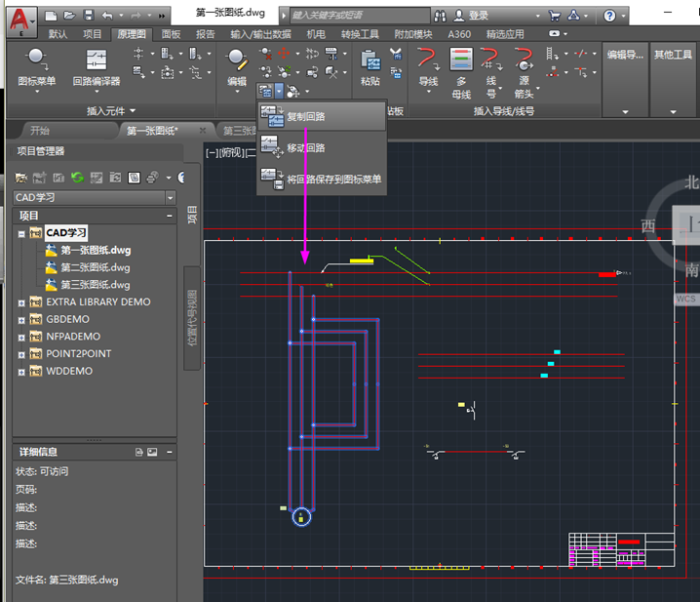This screenshot has height=602, width=700.
Task: Choose 移动回路 from the dropdown menu
Action: [x=306, y=148]
